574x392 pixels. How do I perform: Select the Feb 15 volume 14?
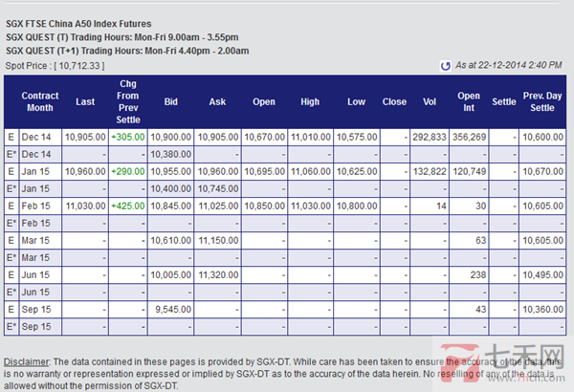click(x=441, y=207)
